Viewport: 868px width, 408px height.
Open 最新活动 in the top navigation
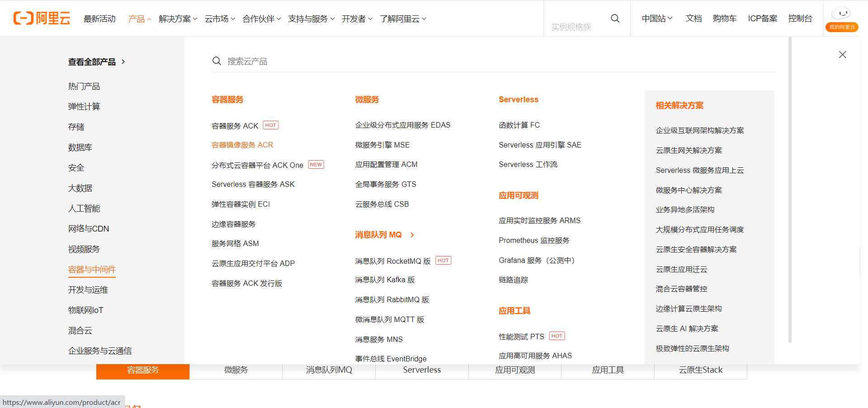[x=99, y=19]
